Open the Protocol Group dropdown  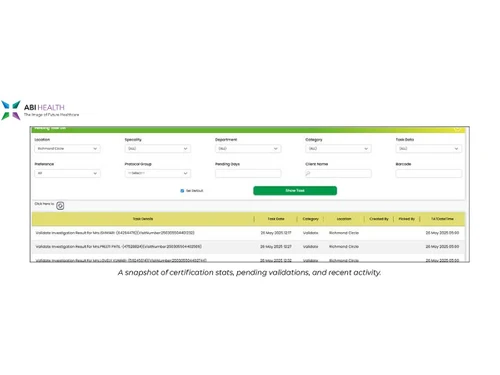coord(158,173)
